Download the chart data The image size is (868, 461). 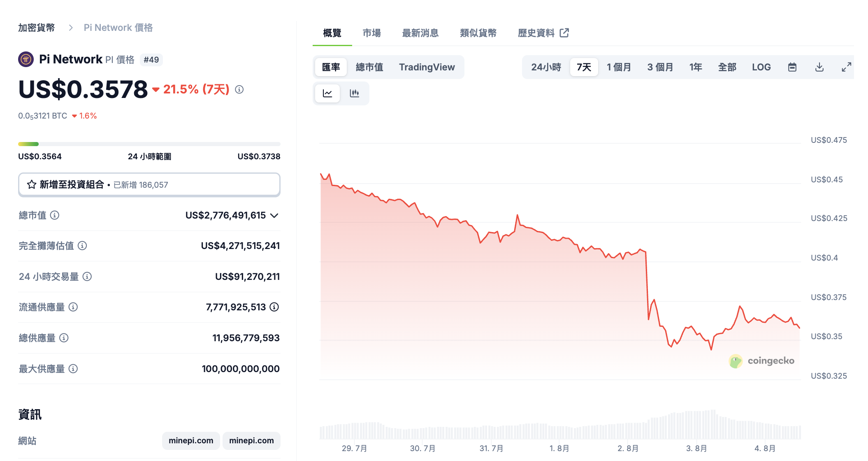[819, 67]
